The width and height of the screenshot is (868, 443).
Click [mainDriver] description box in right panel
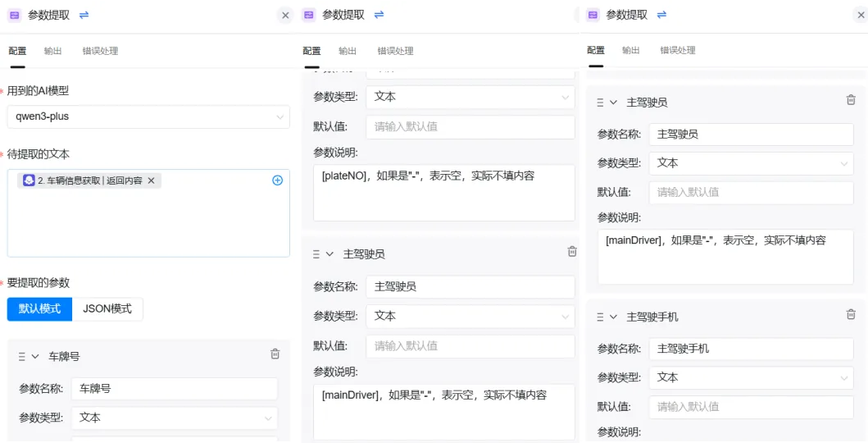(x=725, y=257)
